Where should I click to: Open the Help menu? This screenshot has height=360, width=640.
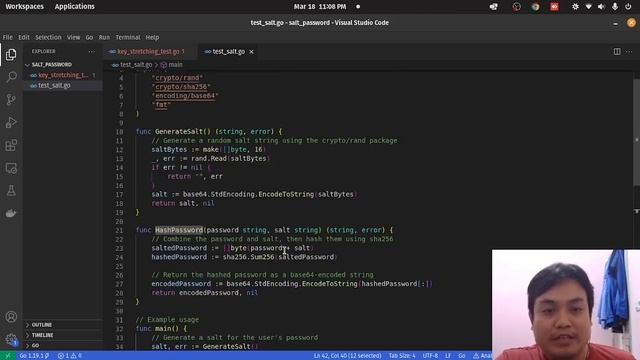coord(152,37)
